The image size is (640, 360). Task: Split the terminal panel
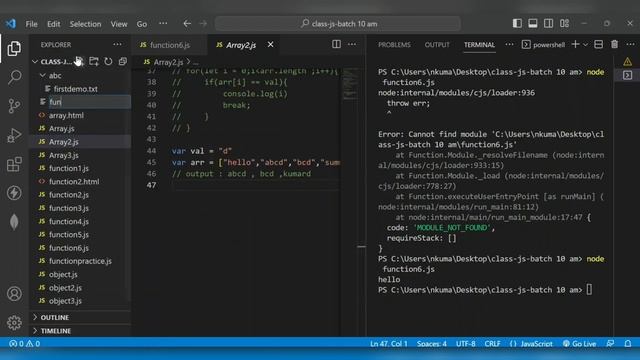click(598, 44)
